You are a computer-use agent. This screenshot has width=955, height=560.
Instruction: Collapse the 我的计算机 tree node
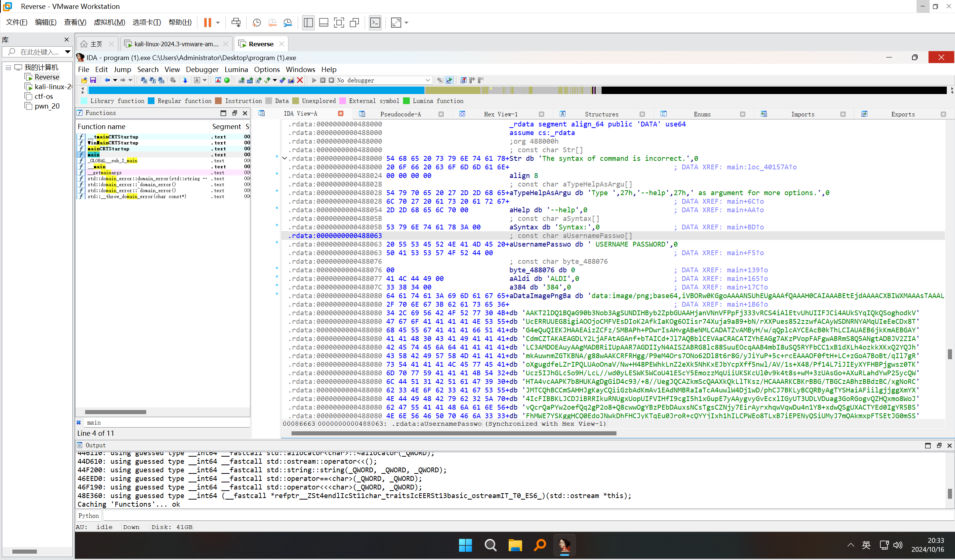click(8, 68)
